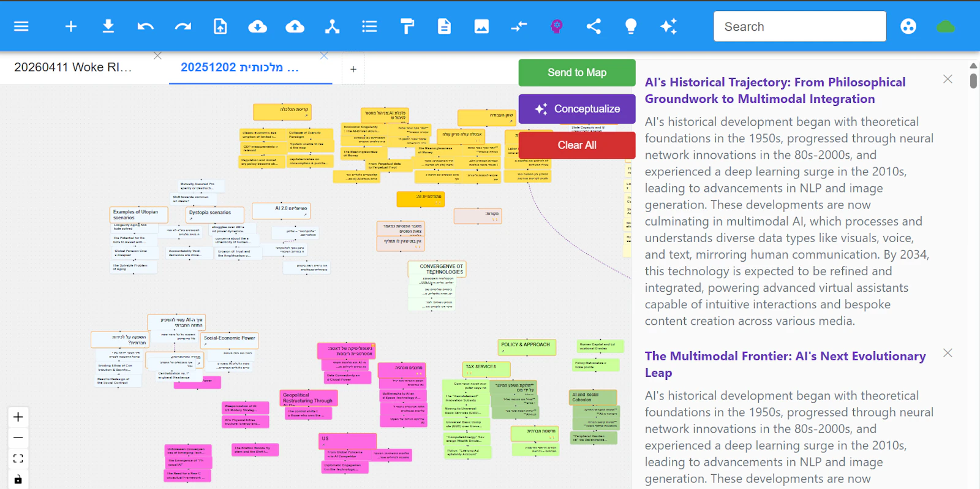980x489 pixels.
Task: Click the round palette icon near search
Action: tap(908, 26)
